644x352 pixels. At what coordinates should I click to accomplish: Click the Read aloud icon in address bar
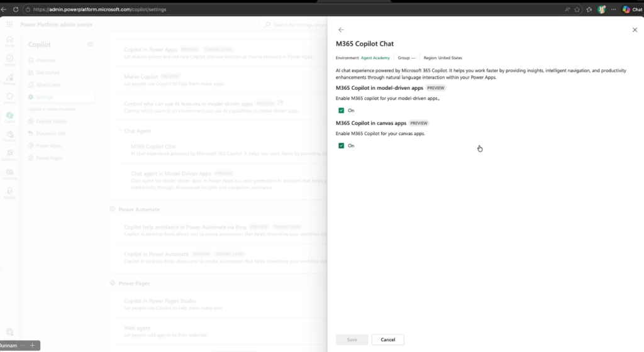pos(567,9)
